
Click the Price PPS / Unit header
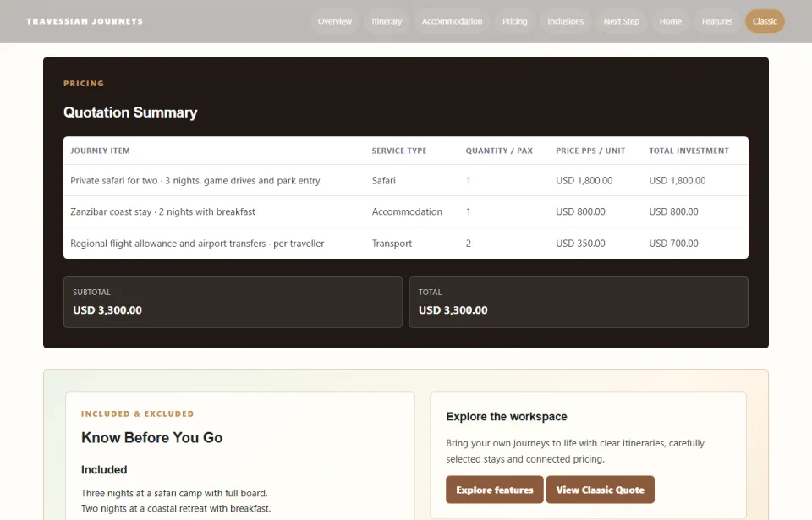pos(590,151)
